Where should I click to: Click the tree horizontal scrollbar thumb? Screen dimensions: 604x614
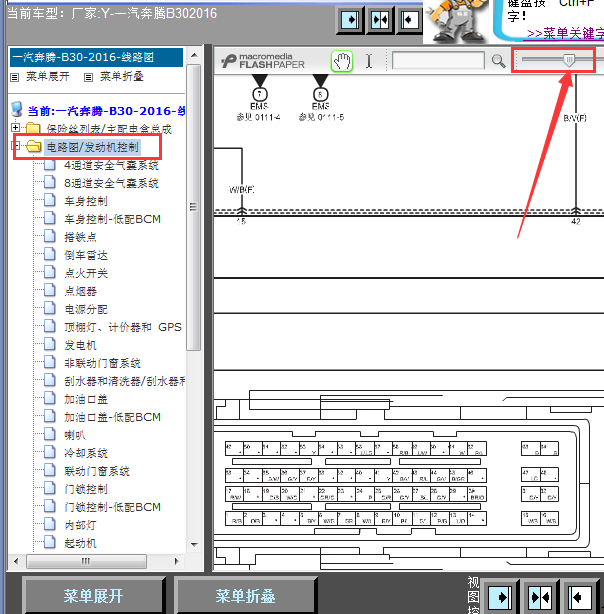click(86, 561)
